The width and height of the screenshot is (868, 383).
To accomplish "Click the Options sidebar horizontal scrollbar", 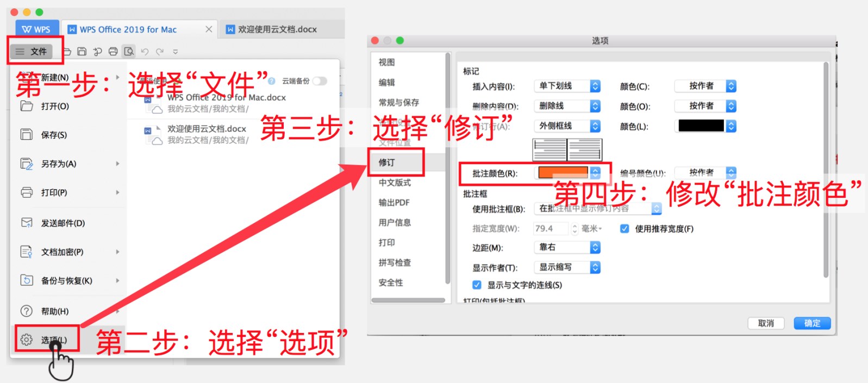I will tap(408, 300).
